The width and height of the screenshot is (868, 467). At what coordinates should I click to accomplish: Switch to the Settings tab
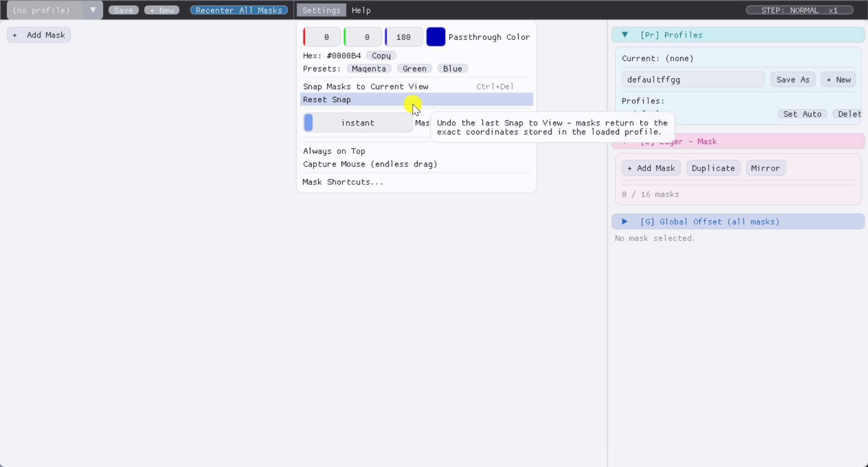pos(321,10)
